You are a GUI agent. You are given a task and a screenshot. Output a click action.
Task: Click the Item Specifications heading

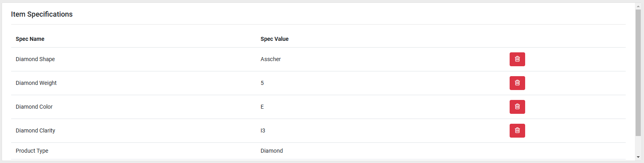pyautogui.click(x=42, y=14)
